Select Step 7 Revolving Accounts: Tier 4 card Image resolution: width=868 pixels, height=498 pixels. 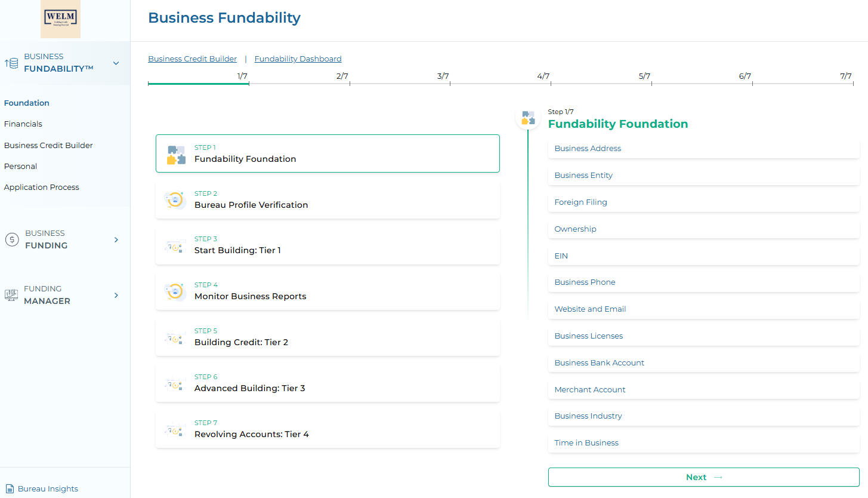[328, 429]
